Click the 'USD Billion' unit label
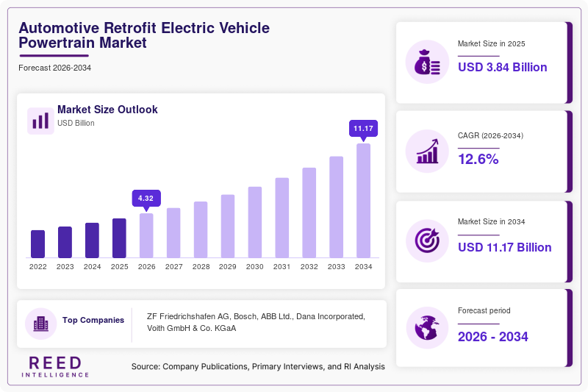 coord(76,123)
